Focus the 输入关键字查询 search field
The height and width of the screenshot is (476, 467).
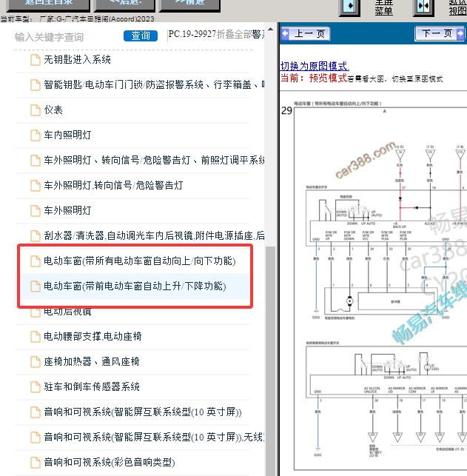65,36
